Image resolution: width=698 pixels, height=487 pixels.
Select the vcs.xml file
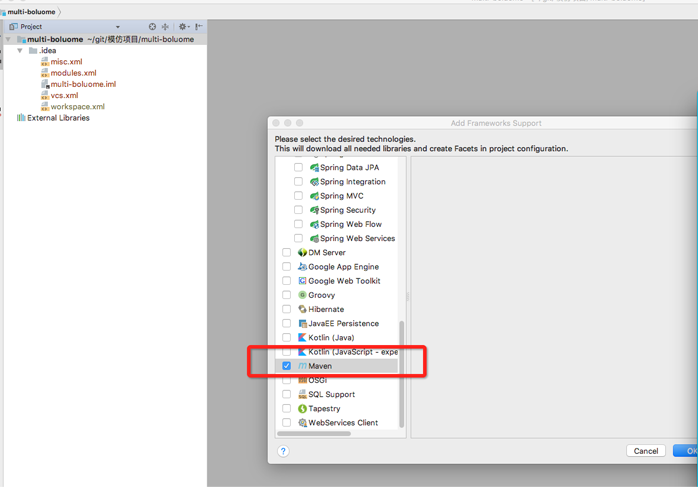(65, 95)
